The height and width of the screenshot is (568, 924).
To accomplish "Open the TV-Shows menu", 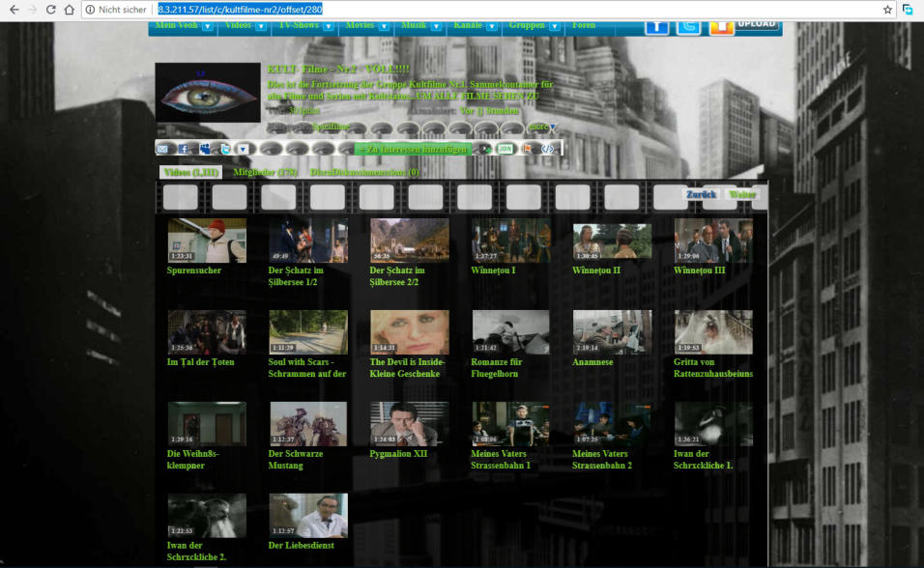I will (x=299, y=25).
